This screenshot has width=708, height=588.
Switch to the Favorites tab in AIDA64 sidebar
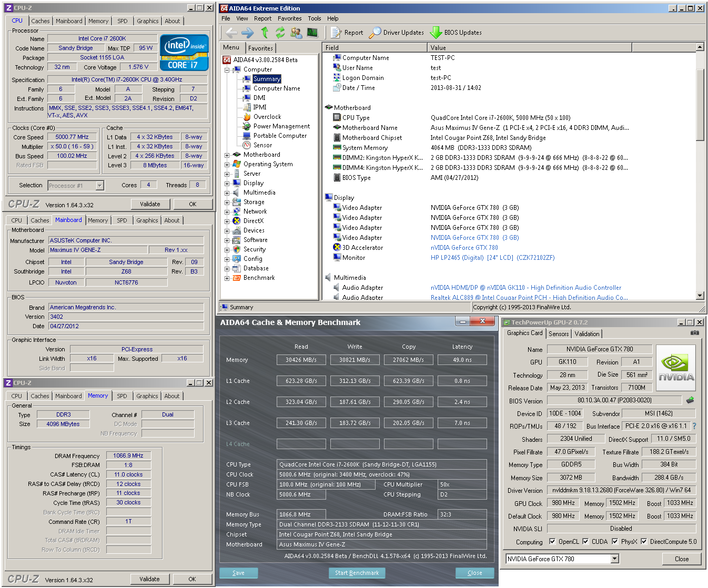pyautogui.click(x=260, y=48)
